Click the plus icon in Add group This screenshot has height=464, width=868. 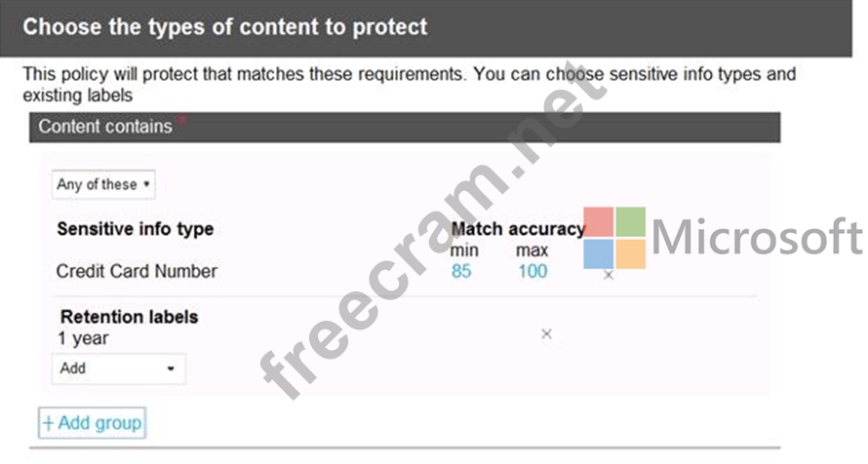pos(48,424)
